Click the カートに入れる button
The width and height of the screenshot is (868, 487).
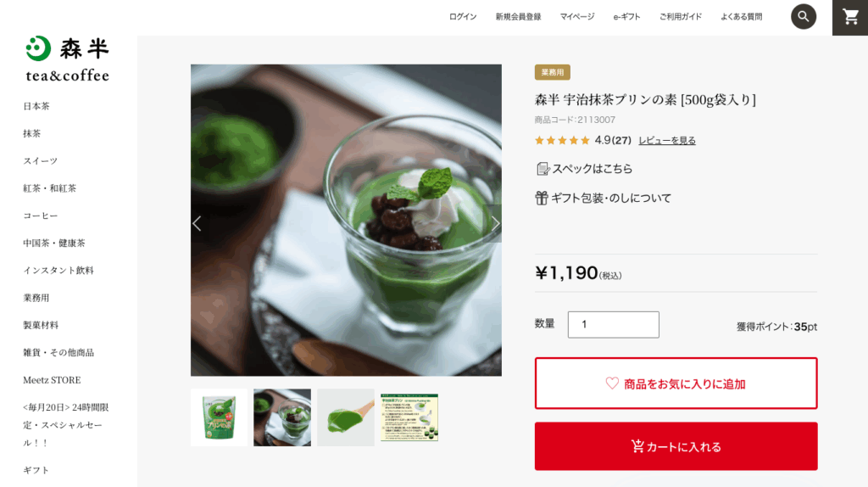[676, 446]
